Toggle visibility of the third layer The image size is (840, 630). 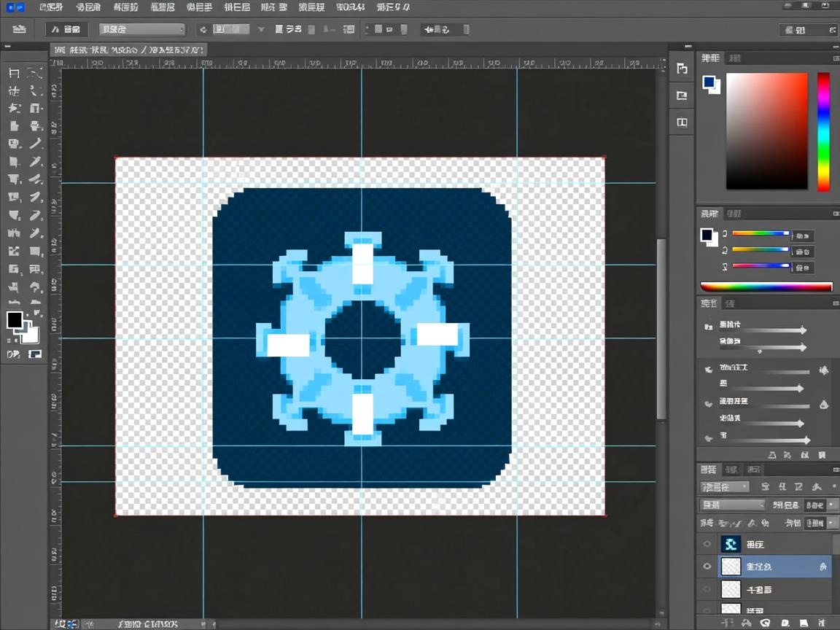707,589
